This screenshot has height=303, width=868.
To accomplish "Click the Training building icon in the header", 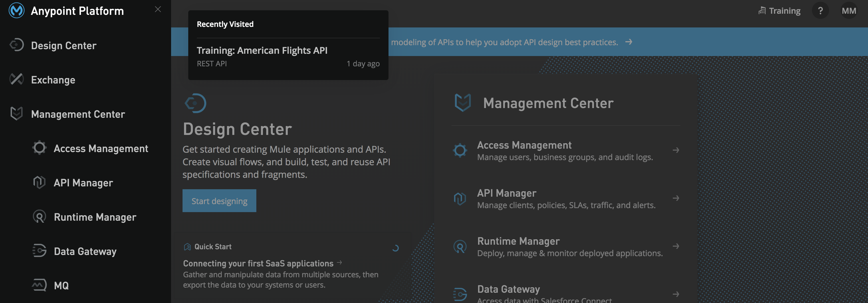I will click(x=762, y=11).
